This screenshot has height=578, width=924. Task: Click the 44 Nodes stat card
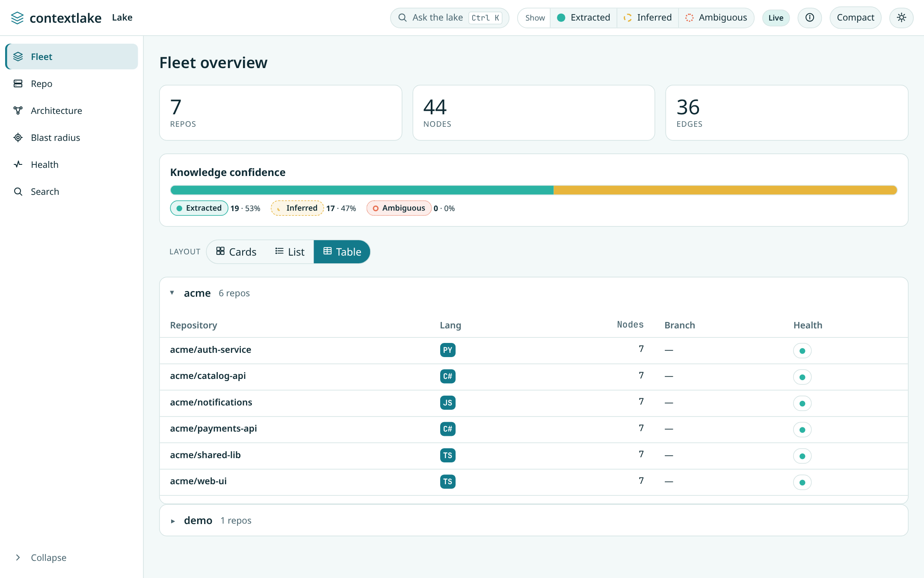coord(533,113)
